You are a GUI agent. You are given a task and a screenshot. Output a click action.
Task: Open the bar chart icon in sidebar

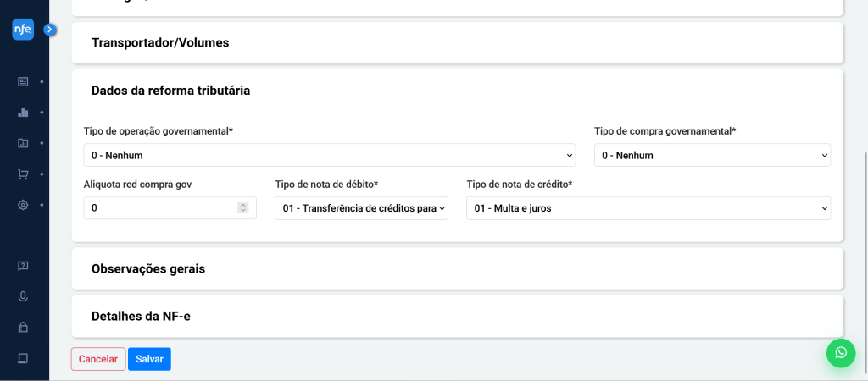click(23, 112)
